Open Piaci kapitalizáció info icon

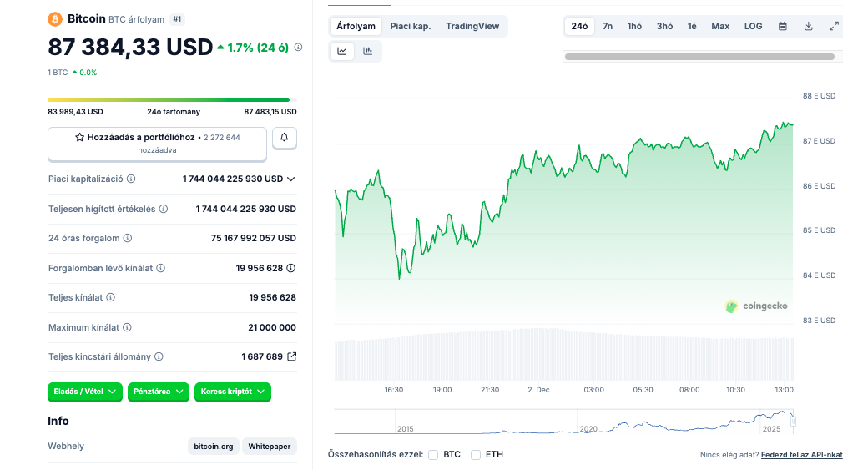click(x=131, y=179)
